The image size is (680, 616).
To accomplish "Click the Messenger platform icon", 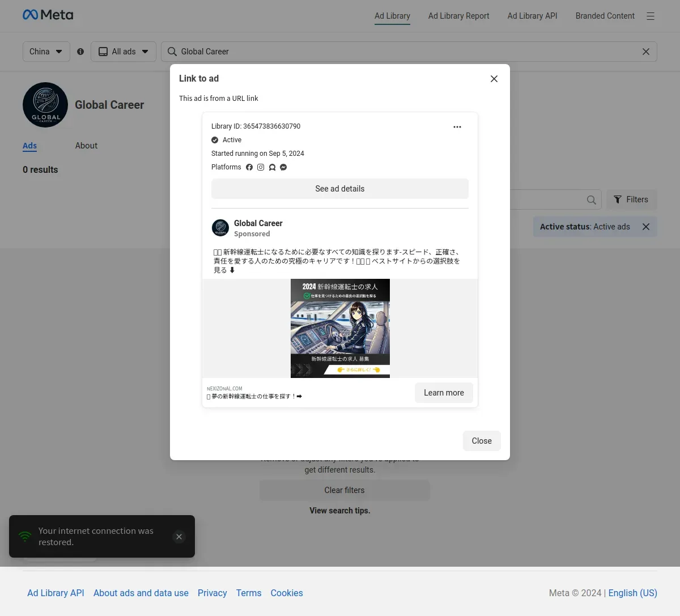I will 283,167.
